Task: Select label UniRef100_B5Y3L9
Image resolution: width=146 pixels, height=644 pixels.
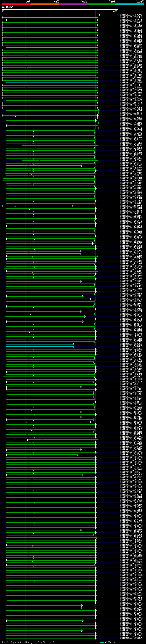Action: click(131, 306)
